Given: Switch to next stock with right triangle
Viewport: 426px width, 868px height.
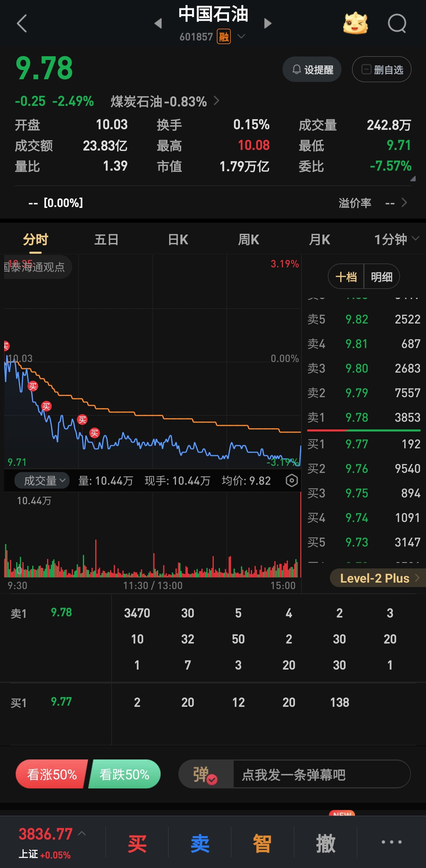Looking at the screenshot, I should (268, 24).
